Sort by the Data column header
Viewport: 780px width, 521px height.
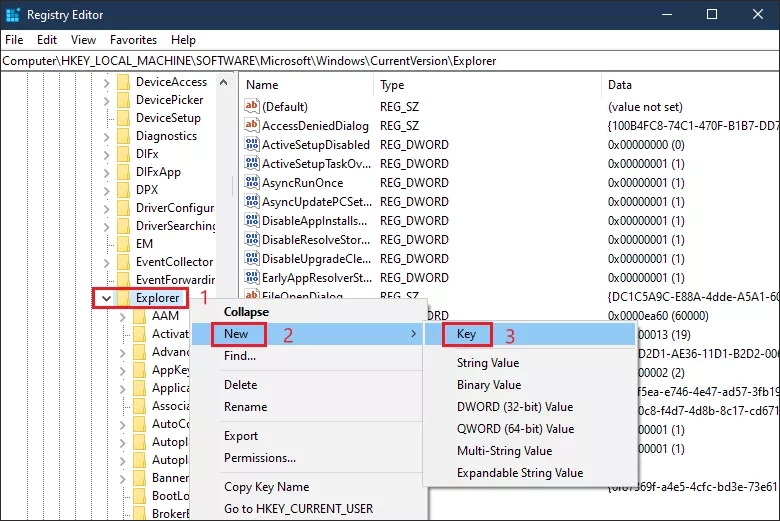point(690,85)
